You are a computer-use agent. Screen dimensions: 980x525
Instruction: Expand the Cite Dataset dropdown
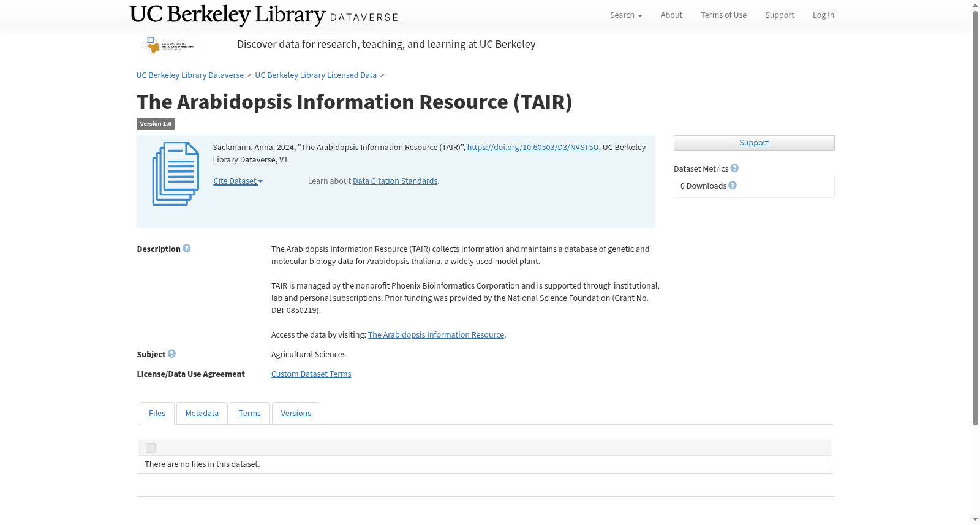(238, 181)
